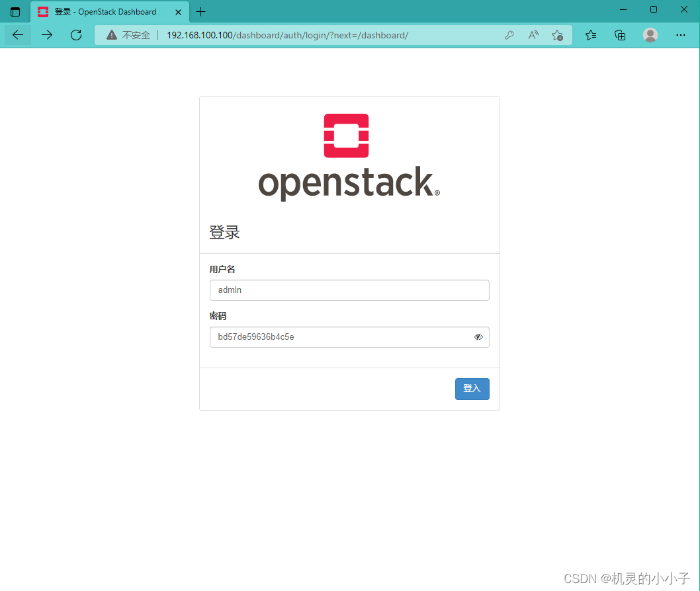Click the Read aloud icon in the address bar
This screenshot has width=700, height=591.
(x=533, y=35)
